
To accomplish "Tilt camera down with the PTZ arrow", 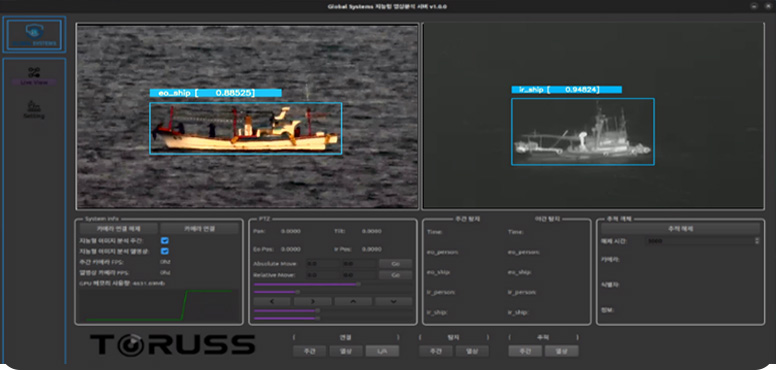I will 393,301.
